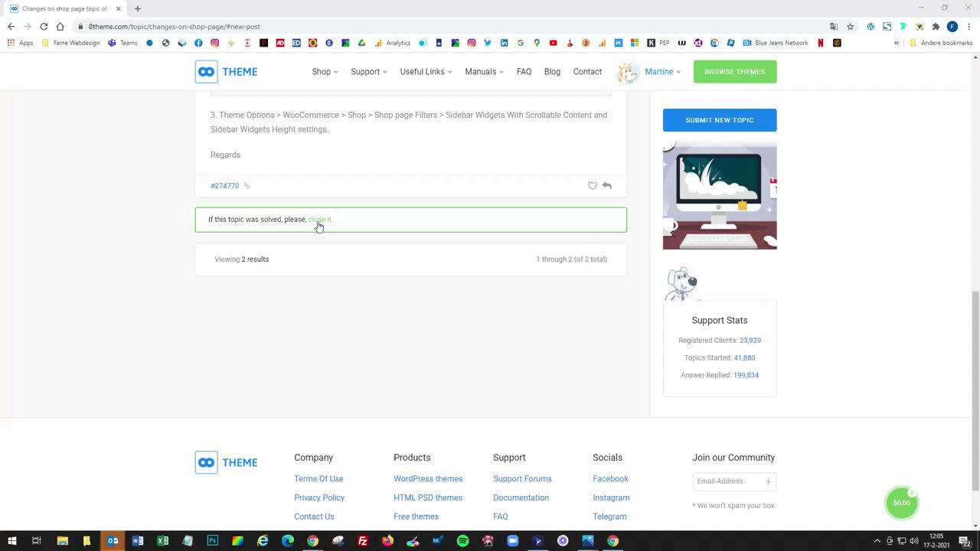Click the browser home icon
980x551 pixels.
[60, 27]
